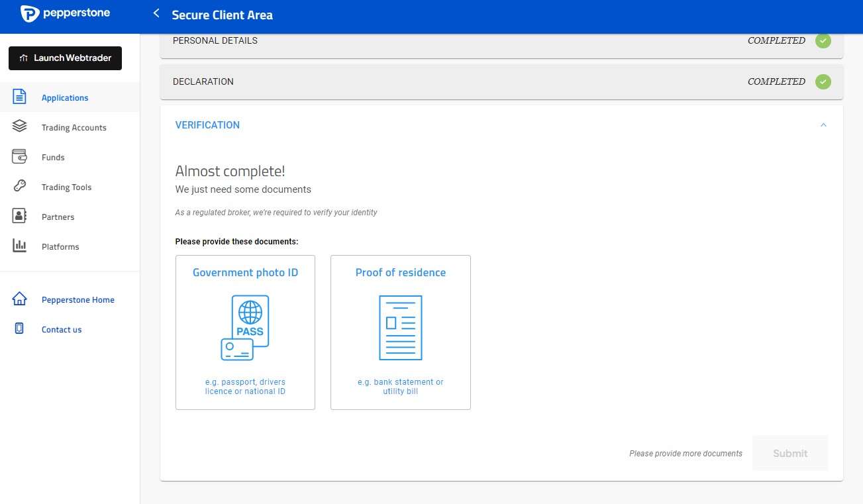The image size is (863, 504).
Task: Click the greyed-out Submit button
Action: (x=790, y=453)
